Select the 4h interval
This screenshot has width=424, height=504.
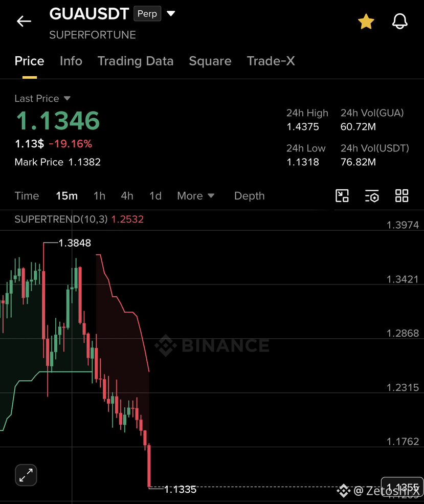127,196
